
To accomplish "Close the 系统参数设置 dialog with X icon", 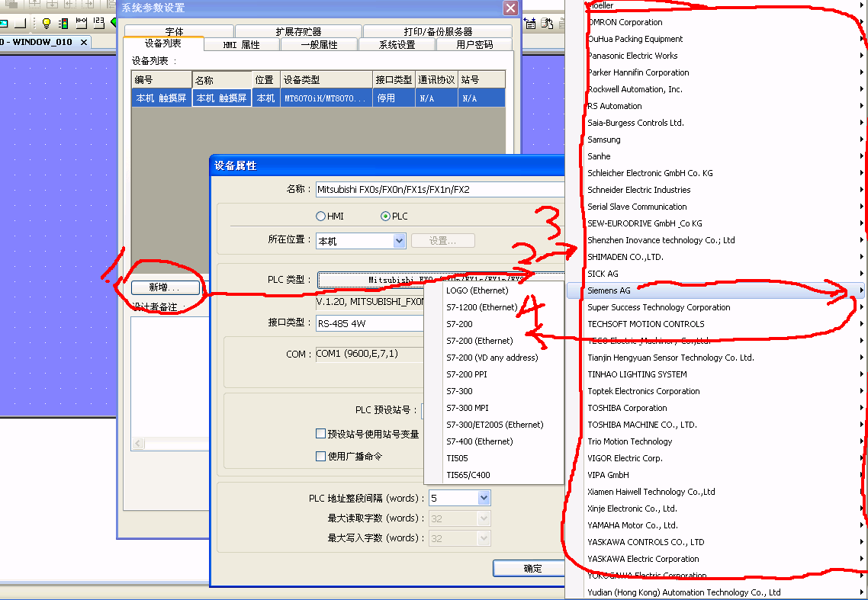I will coord(510,8).
